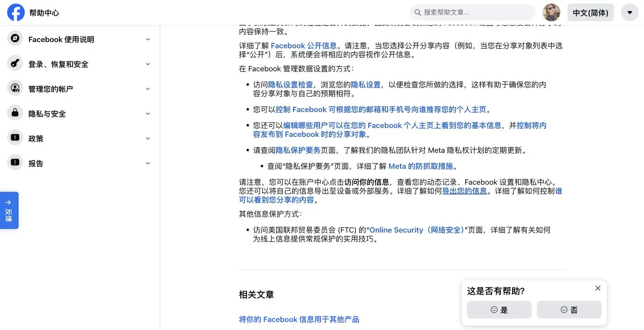This screenshot has width=644, height=330.
Task: Select Facebook 使用说明 menu item
Action: (80, 39)
